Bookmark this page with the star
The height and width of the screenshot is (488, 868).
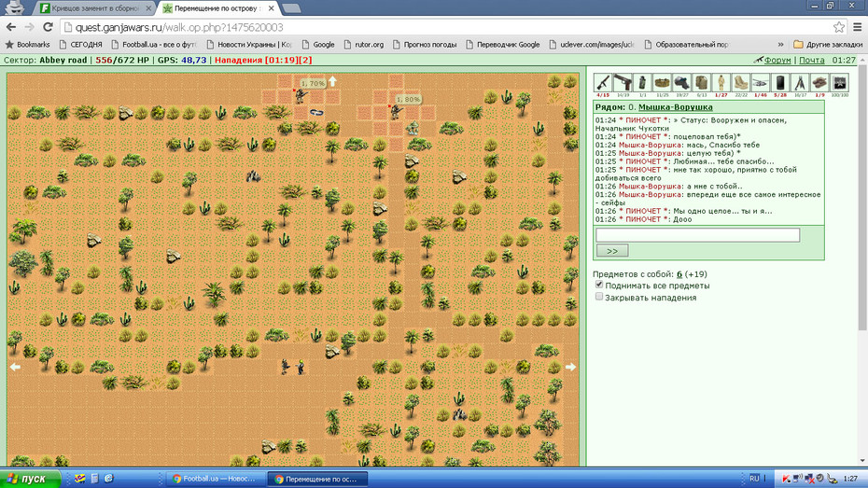[839, 27]
